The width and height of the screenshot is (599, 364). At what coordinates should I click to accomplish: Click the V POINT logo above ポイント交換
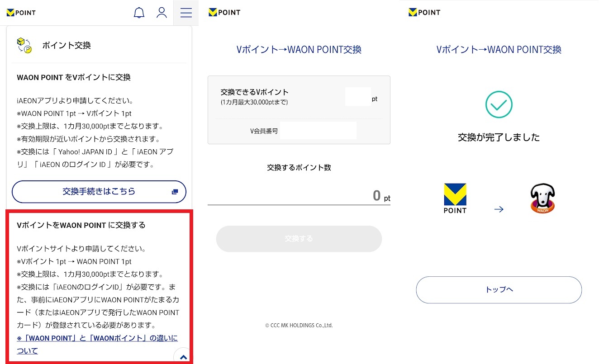[x=21, y=13]
